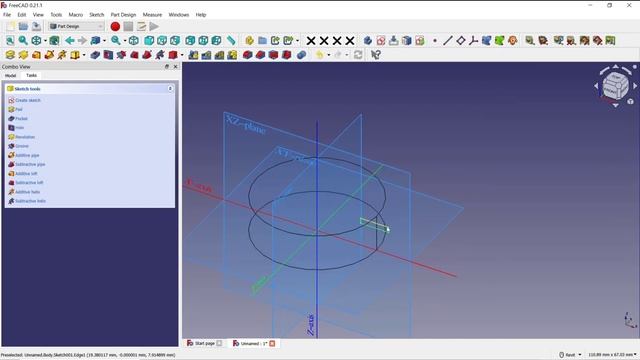
Task: Open the dimension units dropdown in status bar
Action: (612, 355)
